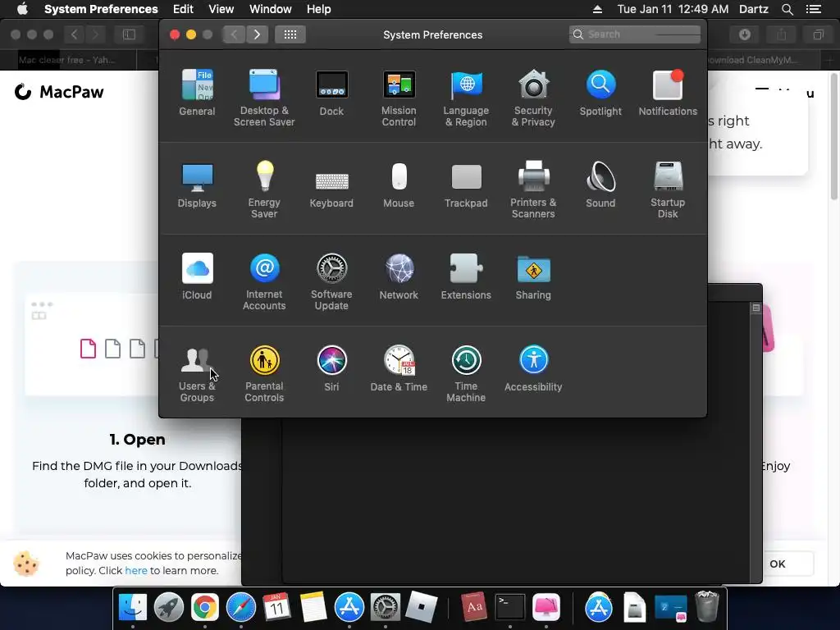Open Finder from the Dock
This screenshot has height=630, width=840.
click(x=132, y=607)
